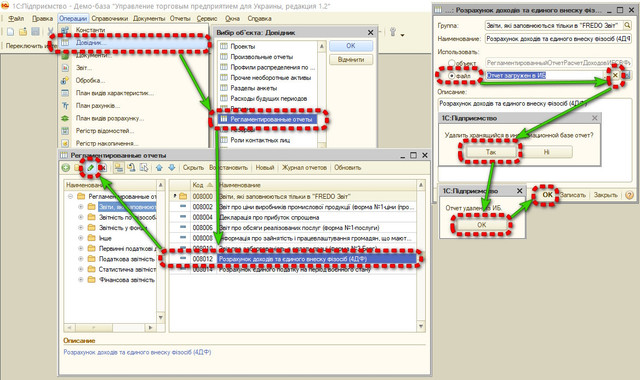Click scroll-up arrow in object selection list
Screen dimensions: 640x380
click(322, 46)
